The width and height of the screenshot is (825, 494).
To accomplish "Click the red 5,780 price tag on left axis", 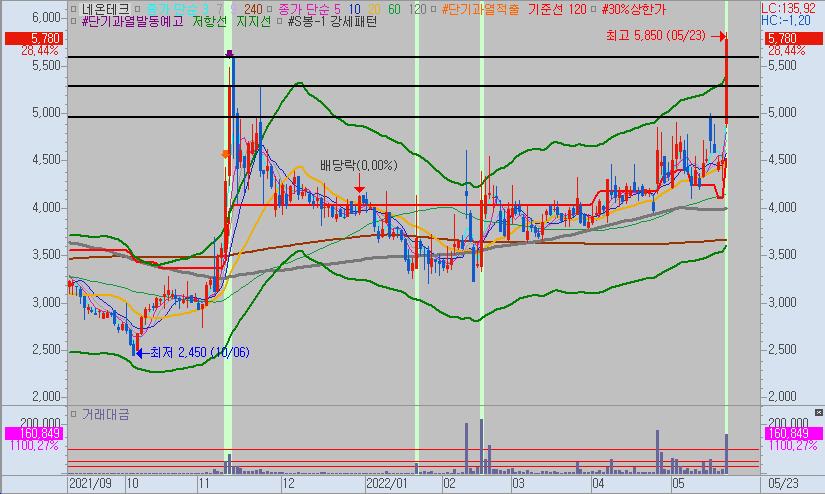I will 33,38.
